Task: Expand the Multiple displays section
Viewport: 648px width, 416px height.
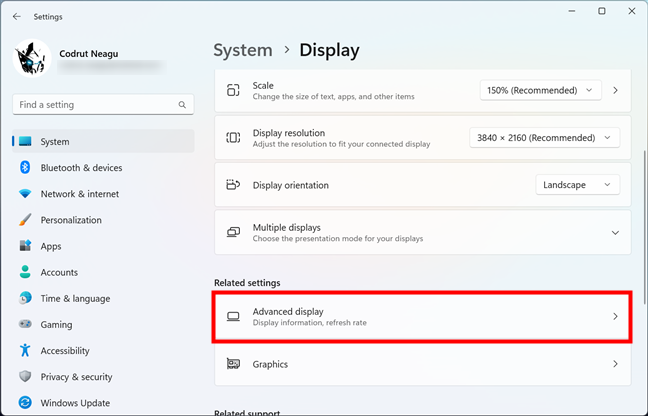Action: coord(615,233)
